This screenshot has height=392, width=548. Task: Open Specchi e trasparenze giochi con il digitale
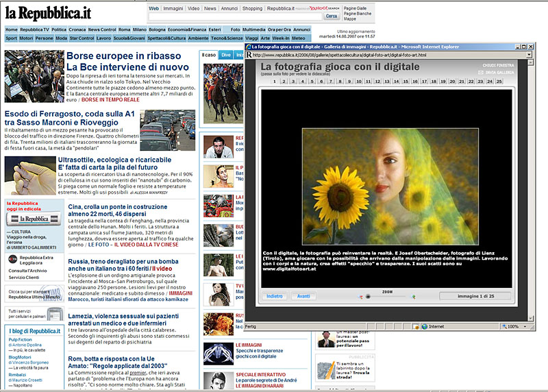[260, 354]
